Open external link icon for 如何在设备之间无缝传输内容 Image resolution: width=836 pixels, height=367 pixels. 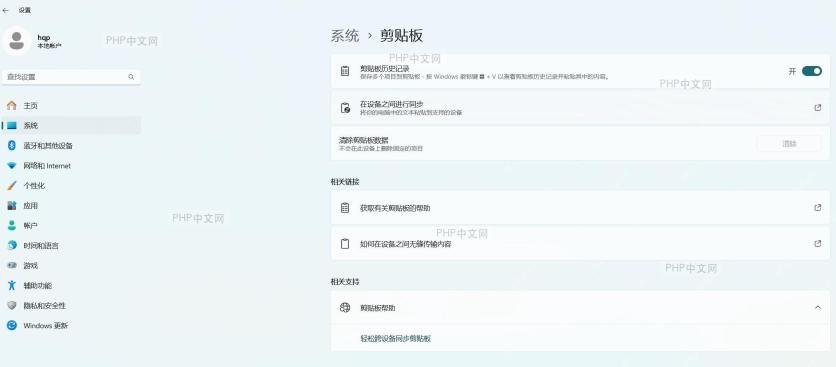817,244
